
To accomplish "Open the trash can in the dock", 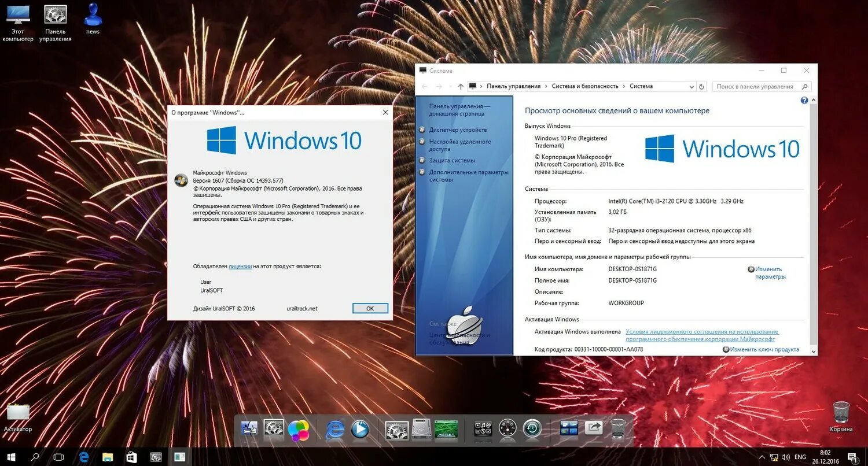I will [x=618, y=430].
